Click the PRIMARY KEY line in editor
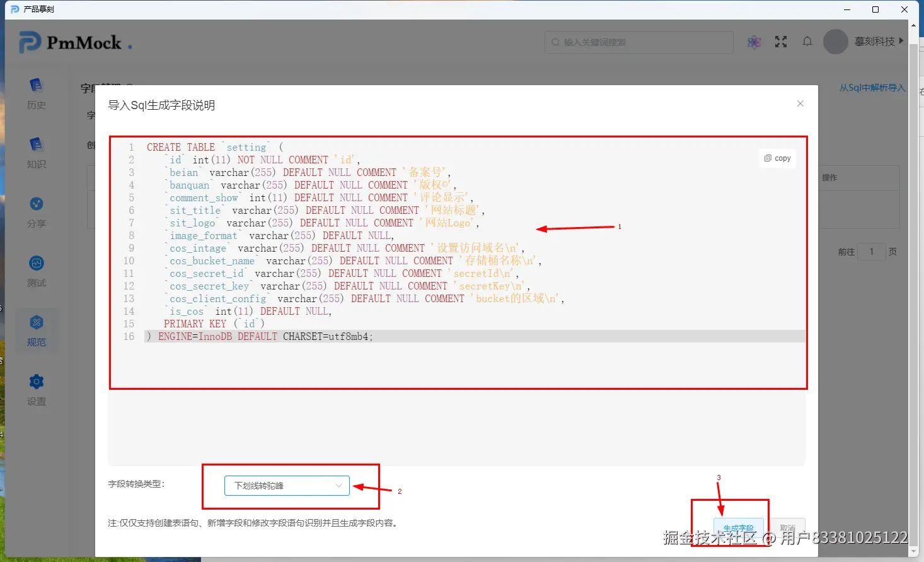The height and width of the screenshot is (562, 924). (x=214, y=324)
